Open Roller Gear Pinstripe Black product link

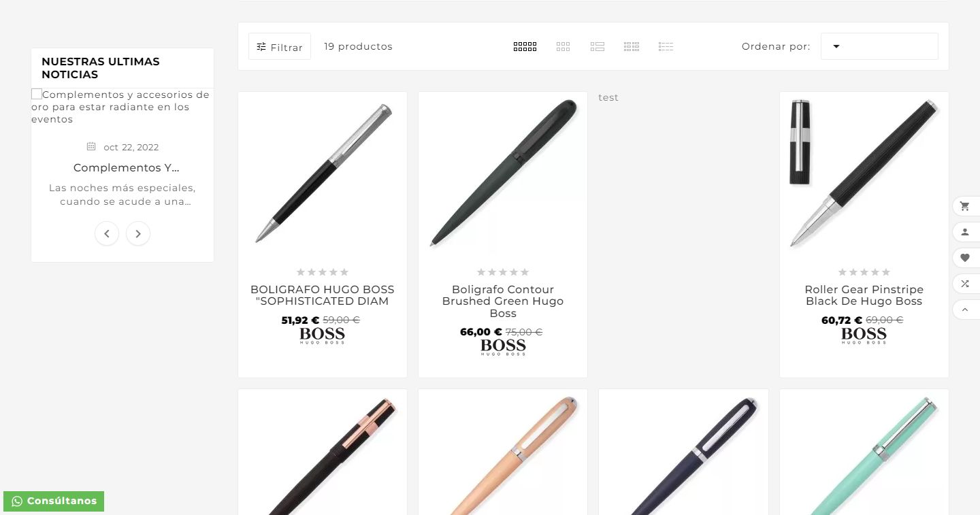coord(864,295)
